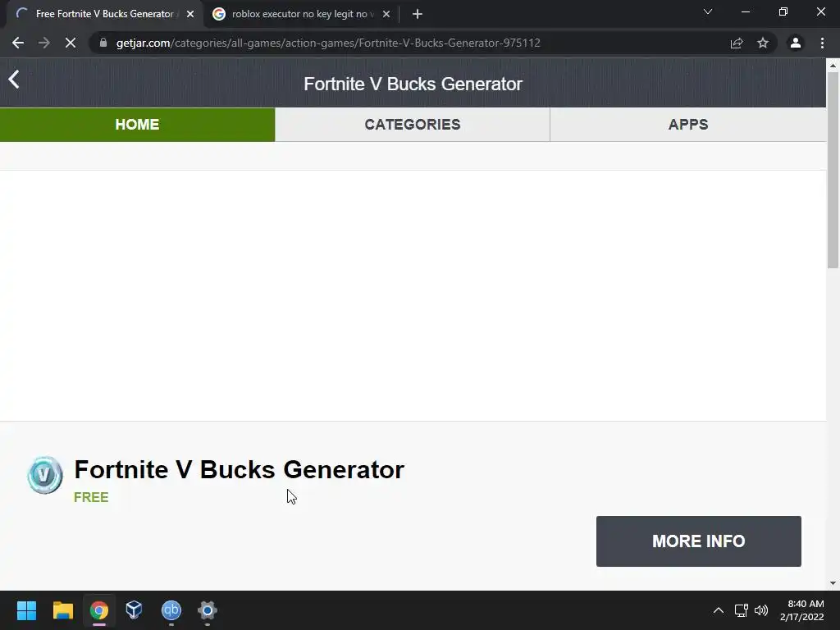Show hidden system tray icons

[719, 610]
